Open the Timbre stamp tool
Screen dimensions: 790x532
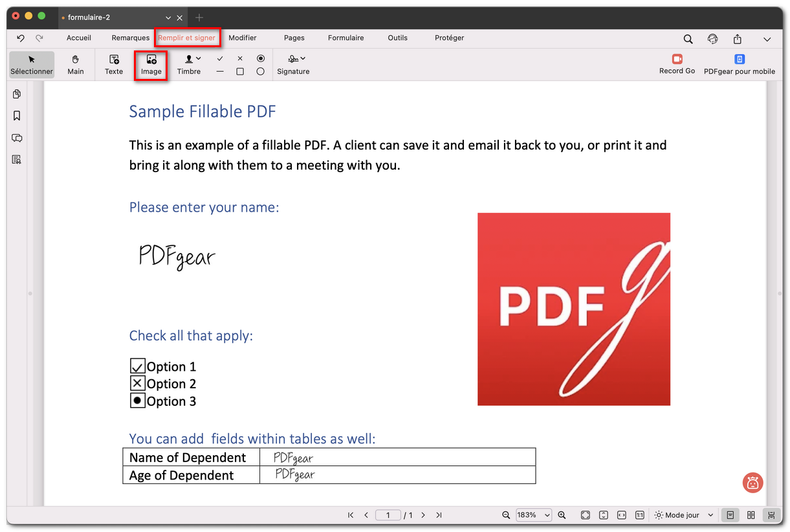coord(189,65)
